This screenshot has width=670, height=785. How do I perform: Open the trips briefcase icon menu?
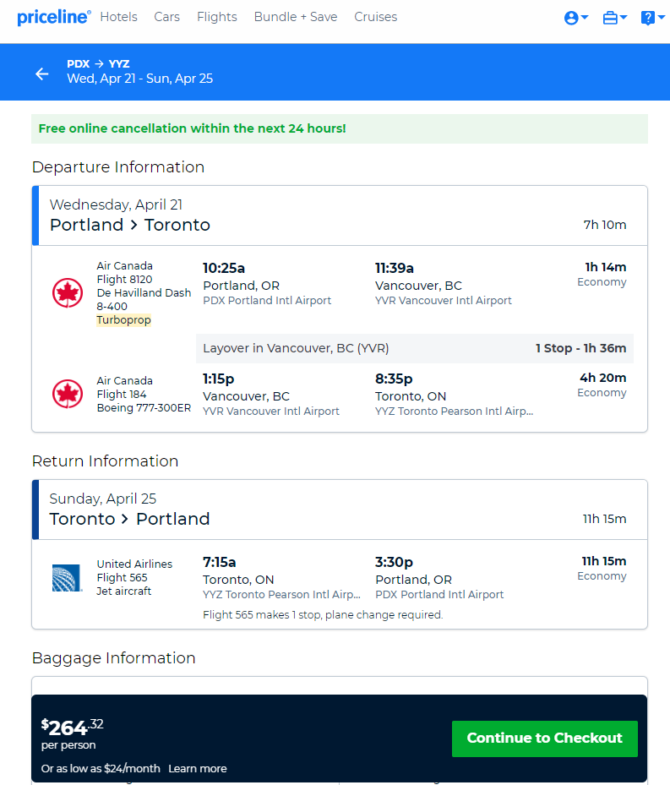coord(610,18)
